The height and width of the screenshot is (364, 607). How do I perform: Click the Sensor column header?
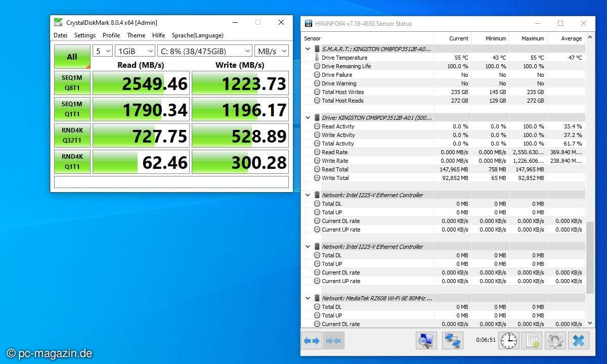[x=367, y=38]
